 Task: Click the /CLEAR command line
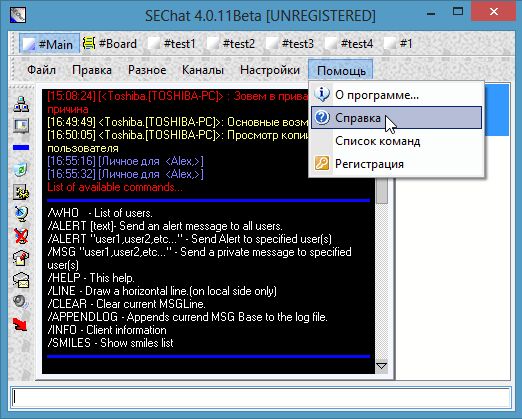(x=126, y=304)
